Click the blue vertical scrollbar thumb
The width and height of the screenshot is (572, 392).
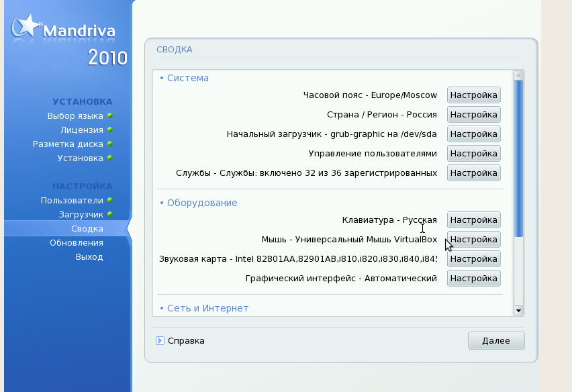(518, 158)
